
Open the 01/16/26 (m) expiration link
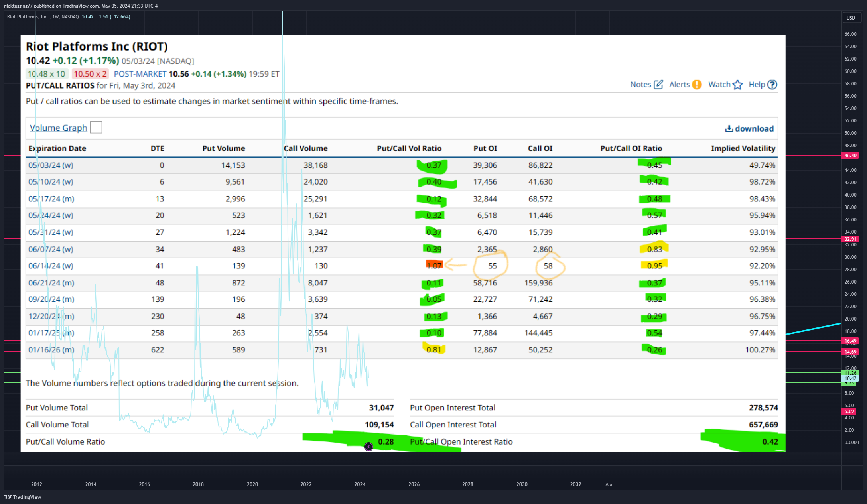pos(51,350)
